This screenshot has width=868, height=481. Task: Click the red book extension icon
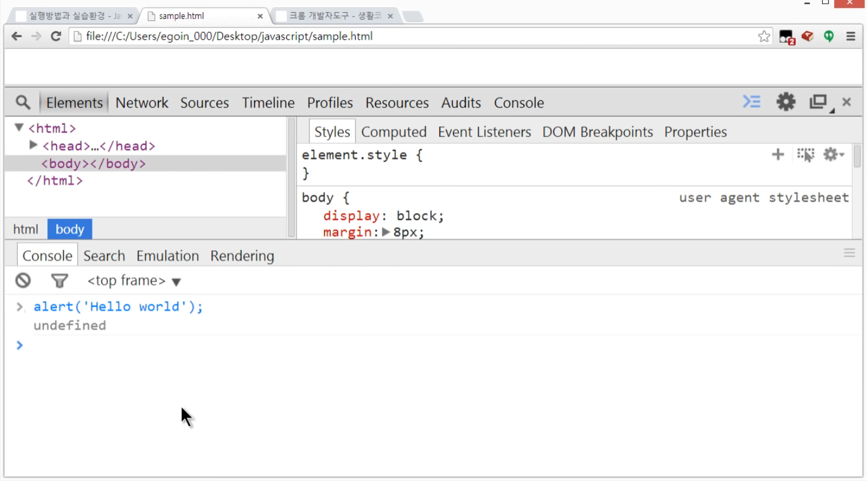(807, 36)
